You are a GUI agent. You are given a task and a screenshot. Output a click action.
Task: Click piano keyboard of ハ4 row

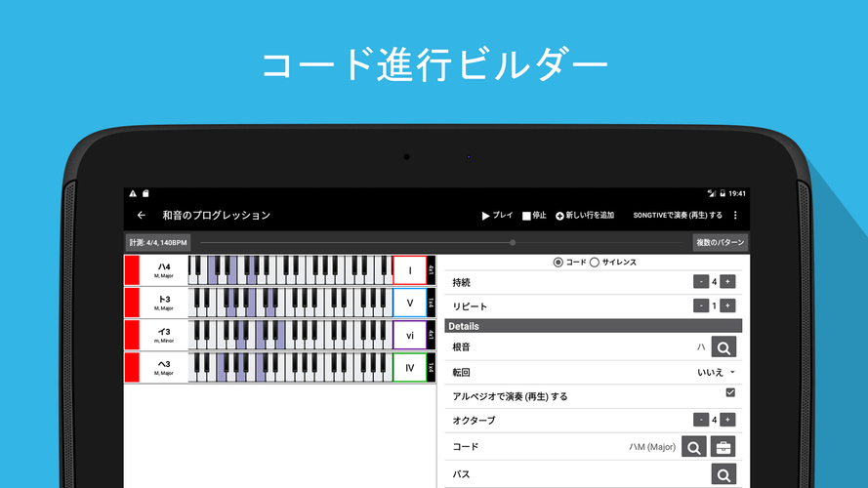point(291,270)
